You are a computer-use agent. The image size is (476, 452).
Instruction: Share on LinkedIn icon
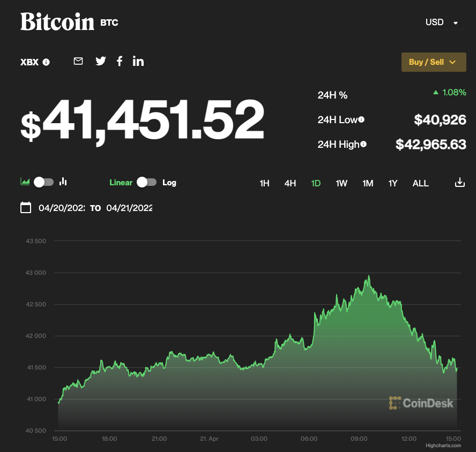coord(138,61)
